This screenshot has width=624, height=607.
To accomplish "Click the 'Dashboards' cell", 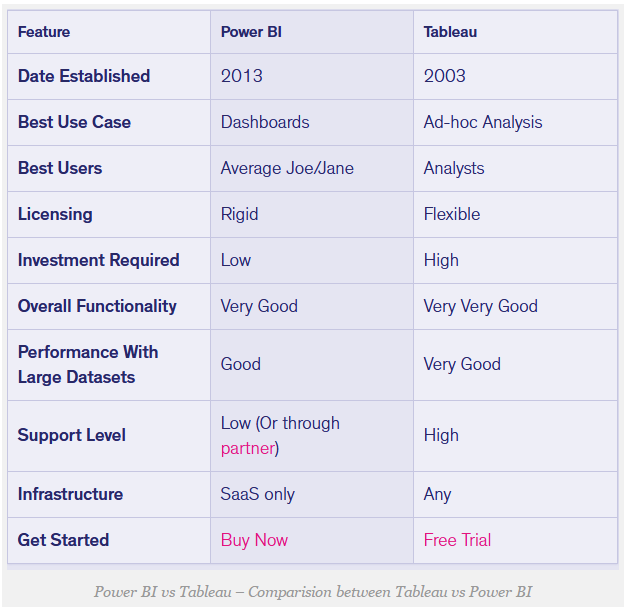I will pyautogui.click(x=265, y=122).
